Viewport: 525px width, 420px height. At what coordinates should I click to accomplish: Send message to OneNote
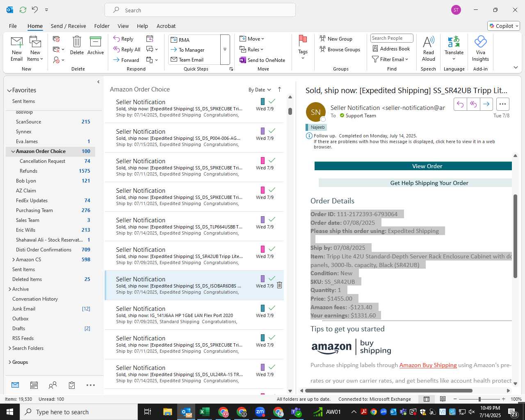coord(262,60)
